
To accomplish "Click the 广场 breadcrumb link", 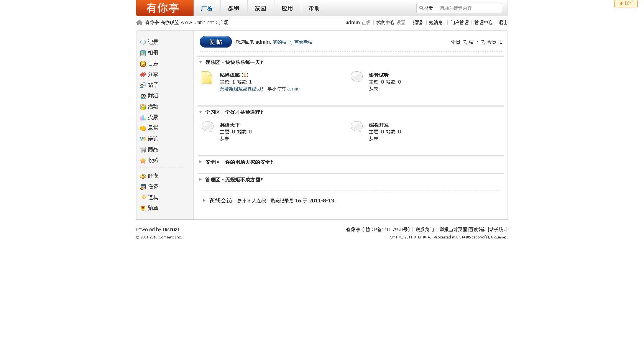I will 223,23.
